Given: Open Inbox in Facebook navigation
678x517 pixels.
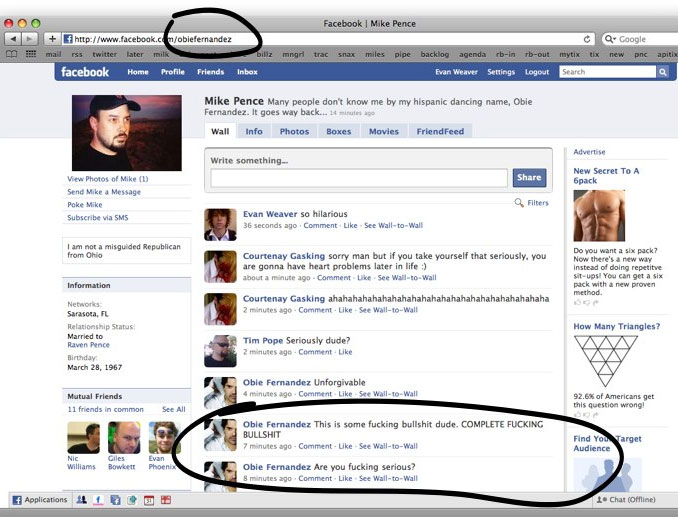Looking at the screenshot, I should [x=247, y=72].
